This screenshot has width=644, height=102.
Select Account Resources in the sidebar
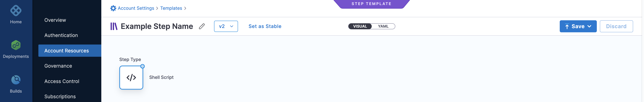(70, 51)
